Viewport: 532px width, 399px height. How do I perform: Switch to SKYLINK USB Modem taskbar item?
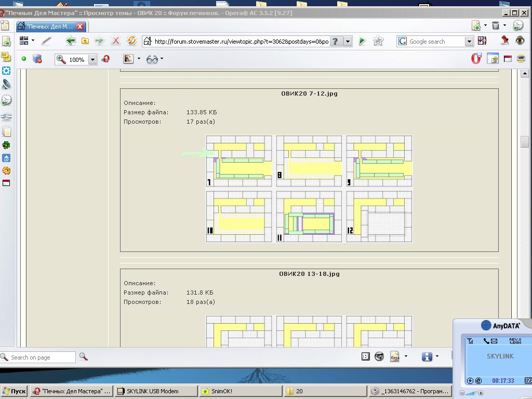pyautogui.click(x=156, y=391)
